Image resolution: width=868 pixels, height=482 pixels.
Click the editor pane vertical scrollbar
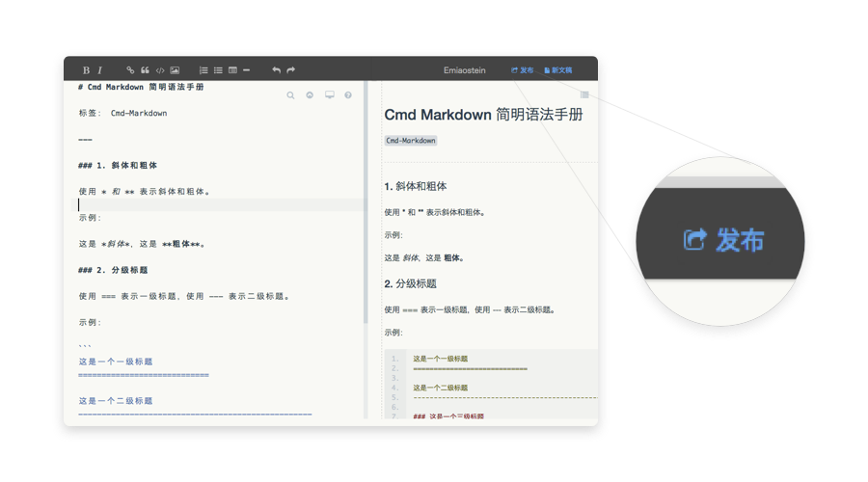pos(366,202)
